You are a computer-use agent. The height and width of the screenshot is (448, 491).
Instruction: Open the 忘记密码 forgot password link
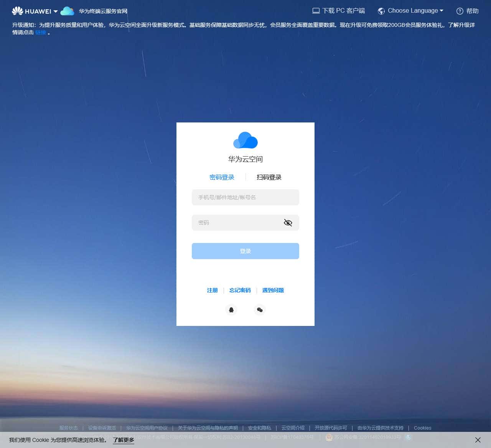pyautogui.click(x=240, y=290)
